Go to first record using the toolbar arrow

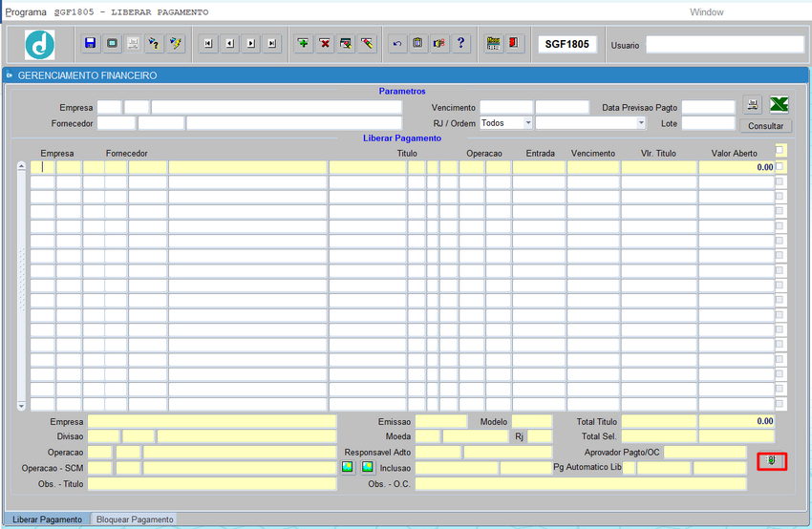point(208,44)
